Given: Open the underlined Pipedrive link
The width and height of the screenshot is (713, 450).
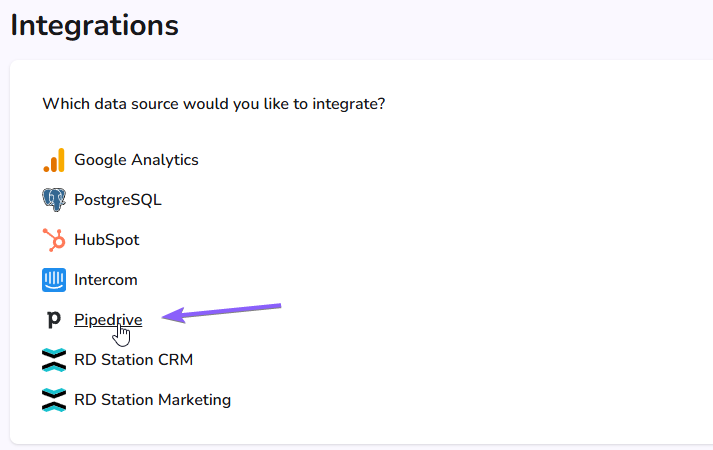Looking at the screenshot, I should [108, 320].
